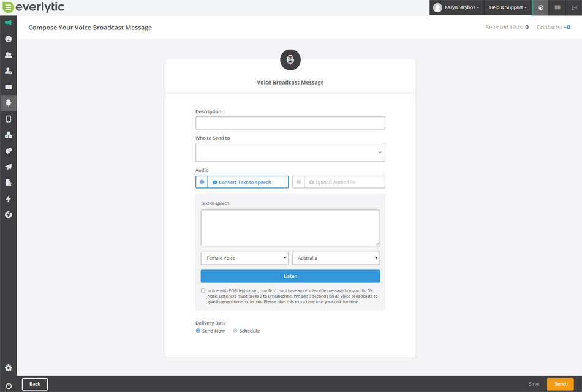The width and height of the screenshot is (582, 392).
Task: Open the Australia accent dropdown
Action: click(x=336, y=258)
